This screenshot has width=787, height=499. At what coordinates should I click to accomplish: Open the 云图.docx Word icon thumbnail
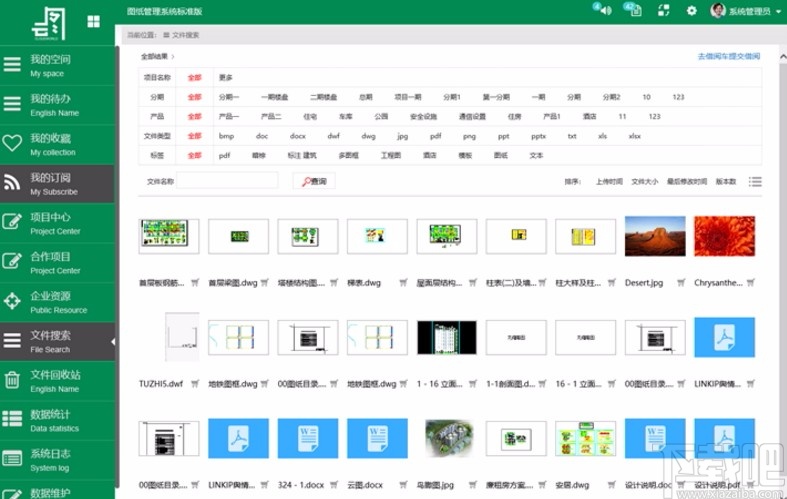[377, 438]
